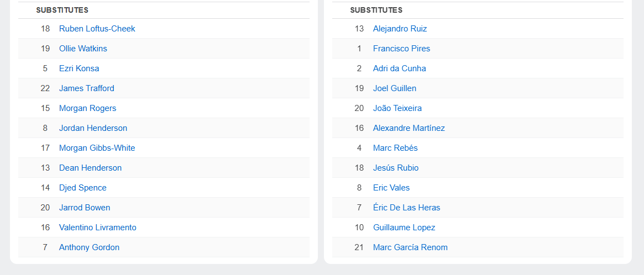Select Marc García Renom link
Screen dimensions: 644x275
(x=410, y=247)
